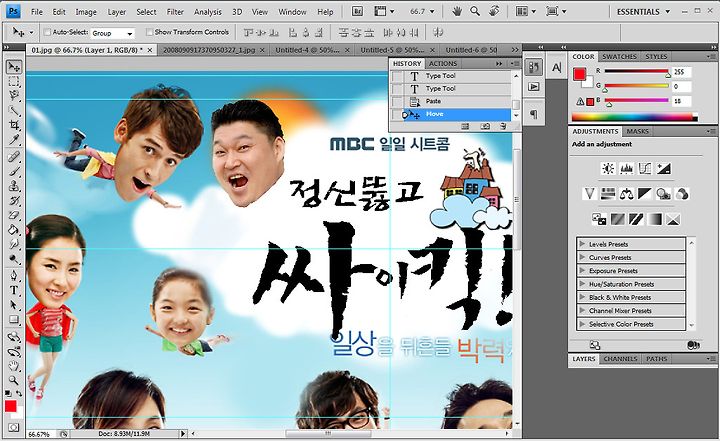Select the Crop tool
Screen dimensions: 720x441
(x=14, y=125)
